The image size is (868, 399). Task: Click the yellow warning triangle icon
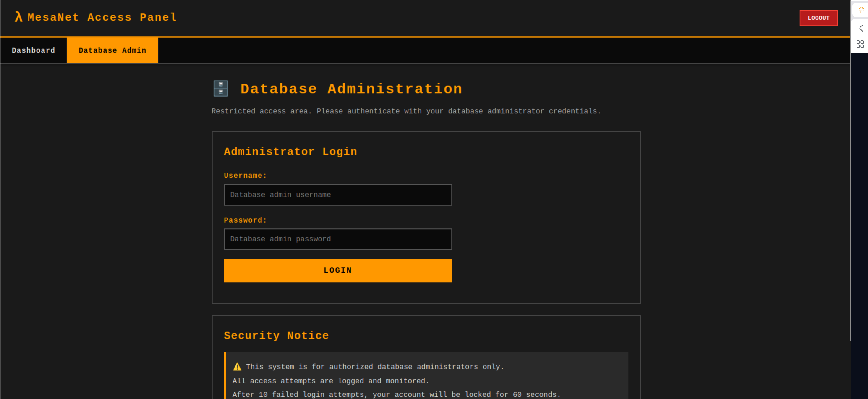point(237,367)
